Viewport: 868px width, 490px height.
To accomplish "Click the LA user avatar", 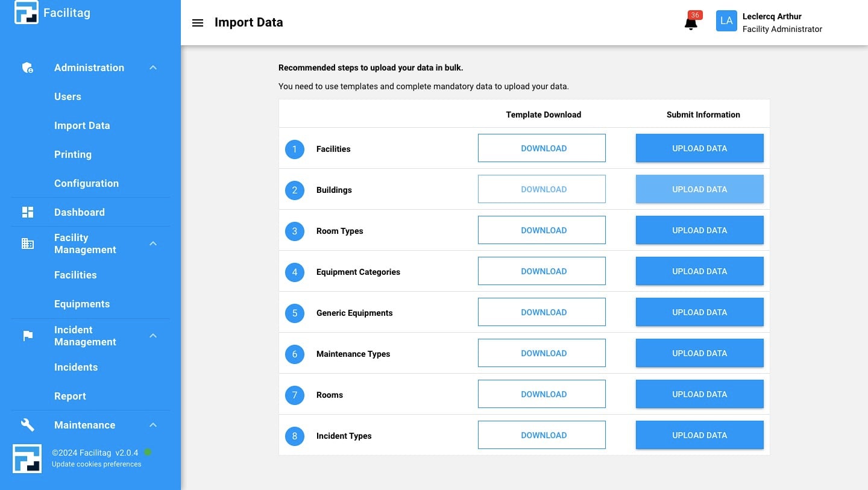I will [x=726, y=20].
